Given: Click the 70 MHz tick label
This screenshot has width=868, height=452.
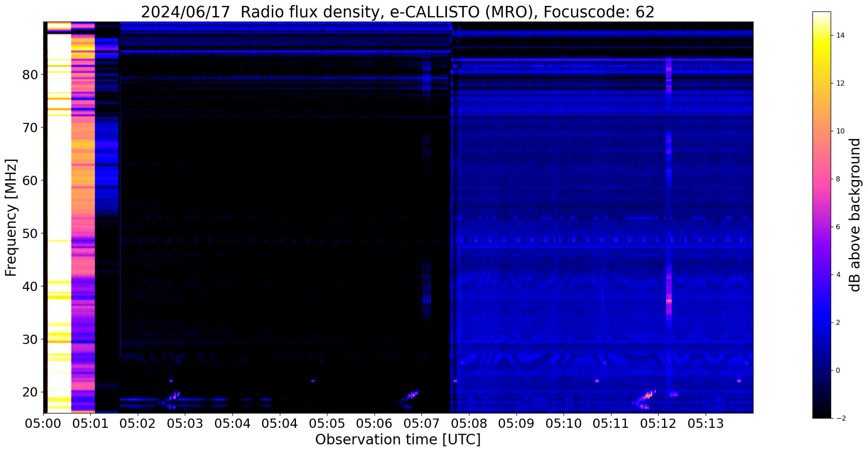Looking at the screenshot, I should pos(30,128).
